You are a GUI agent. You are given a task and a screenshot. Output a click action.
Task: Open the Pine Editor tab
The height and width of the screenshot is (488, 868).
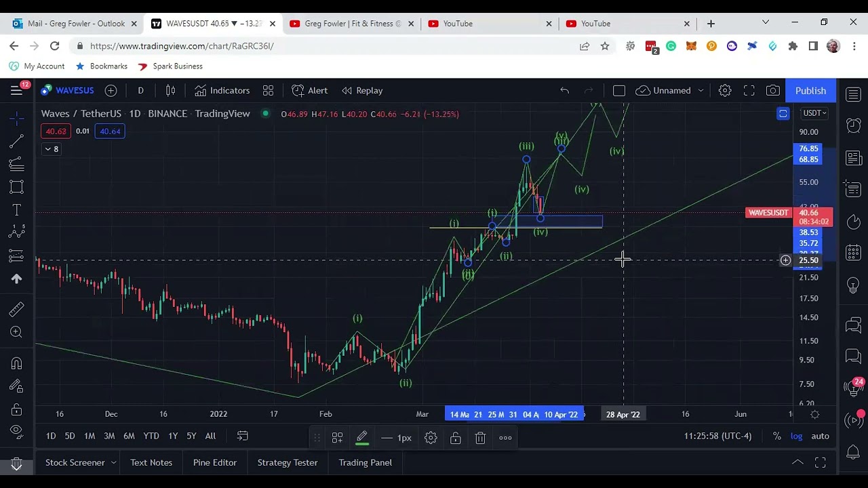215,462
